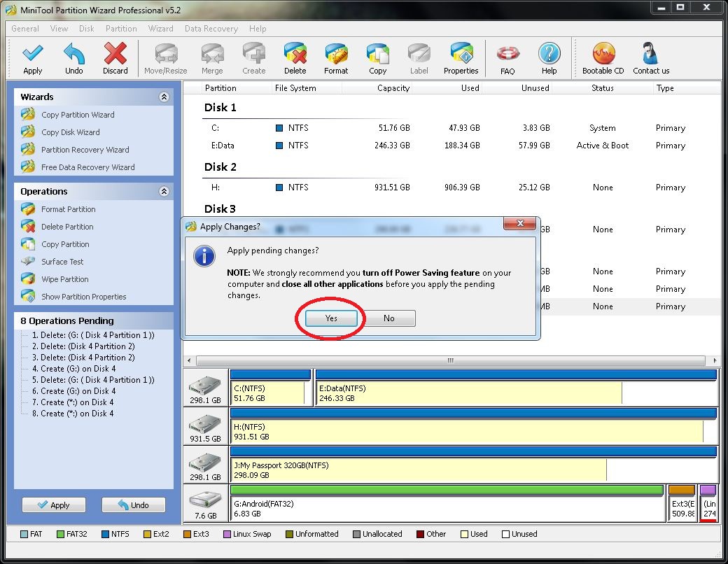The width and height of the screenshot is (728, 564).
Task: Decline pending changes with No
Action: [389, 318]
